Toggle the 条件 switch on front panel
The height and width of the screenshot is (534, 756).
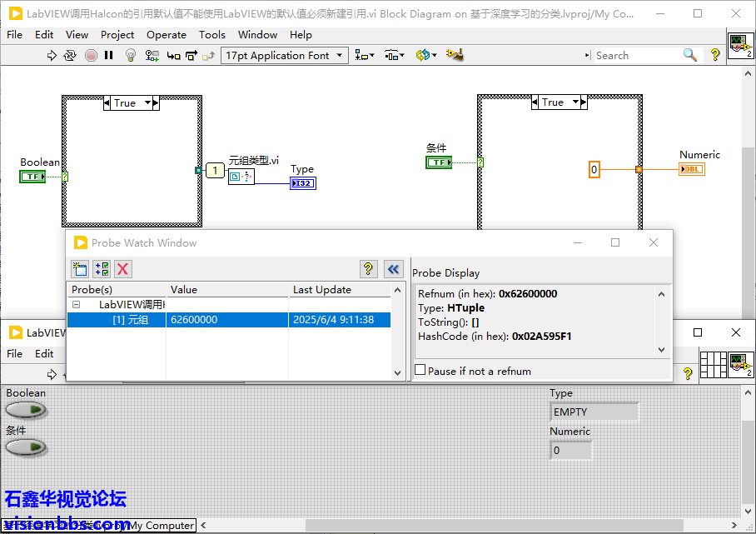click(27, 447)
